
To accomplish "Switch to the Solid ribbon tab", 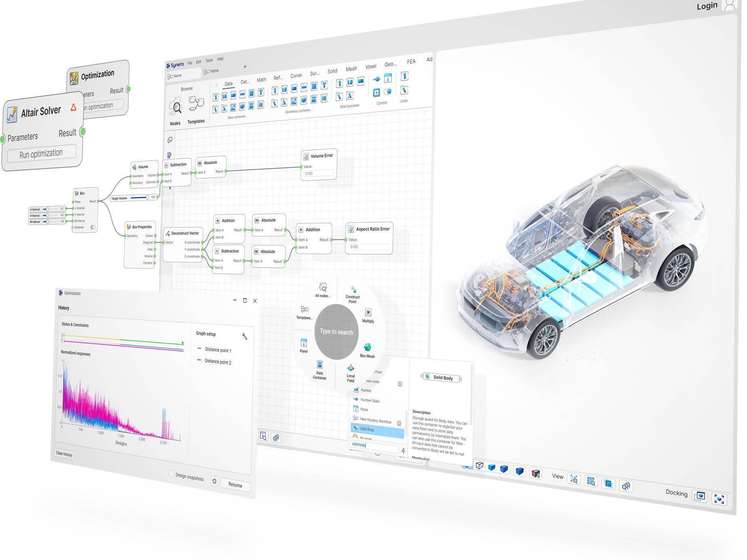I will pyautogui.click(x=332, y=71).
